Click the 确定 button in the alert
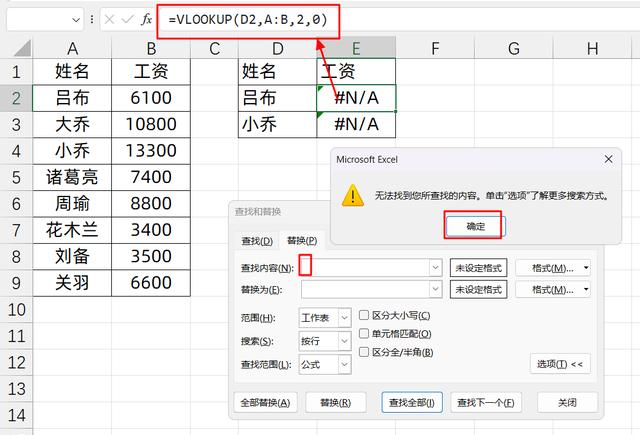 [476, 226]
